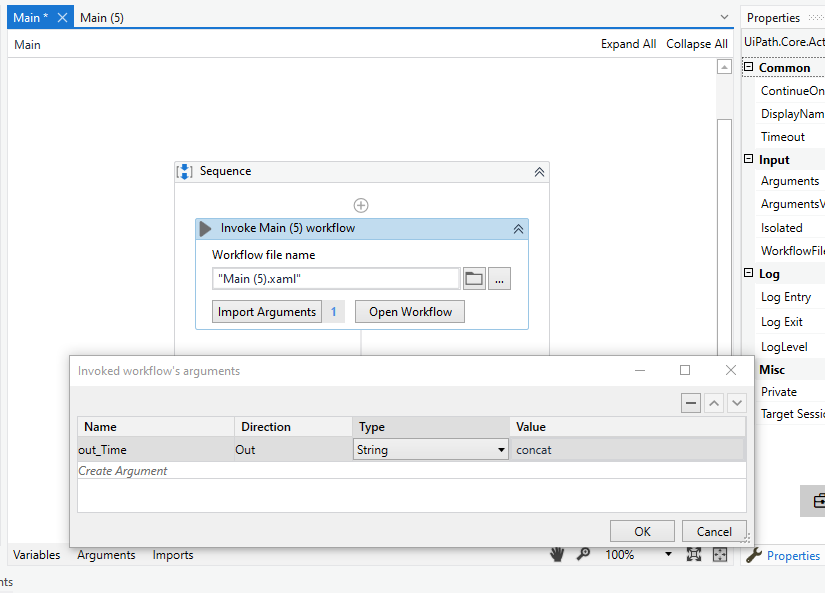Screen dimensions: 825x593
Task: Open the 100% zoom level dropdown
Action: click(668, 555)
